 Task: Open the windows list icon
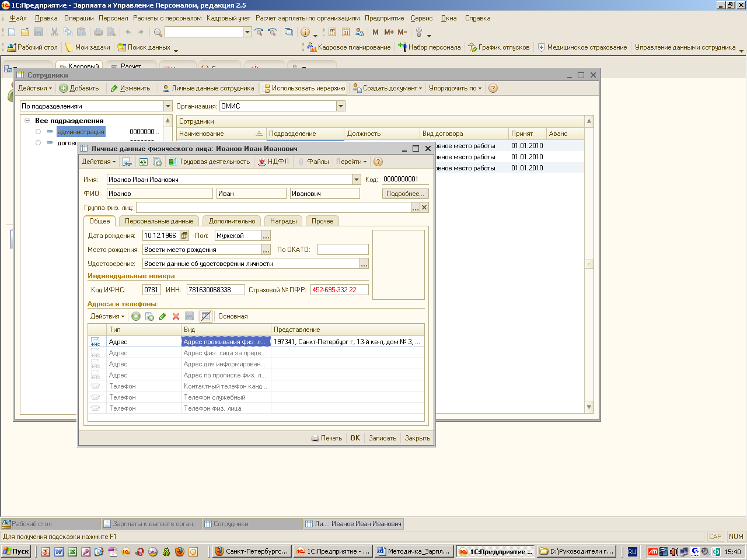(x=289, y=32)
